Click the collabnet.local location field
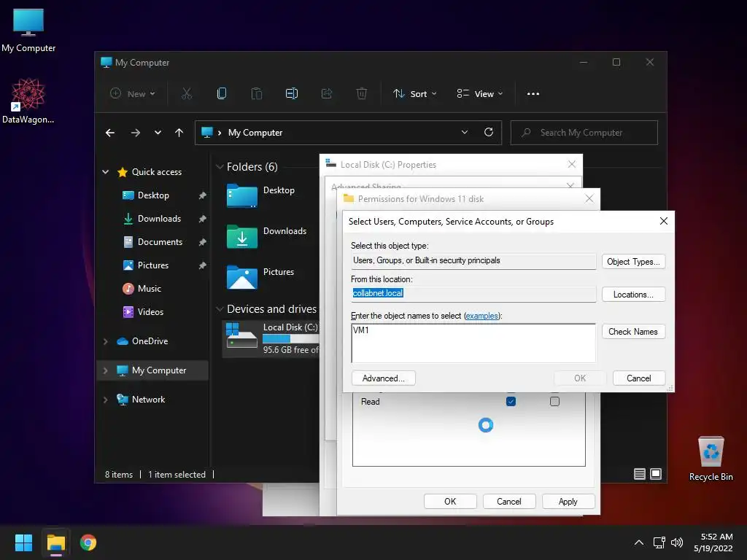The height and width of the screenshot is (560, 747). coord(473,293)
